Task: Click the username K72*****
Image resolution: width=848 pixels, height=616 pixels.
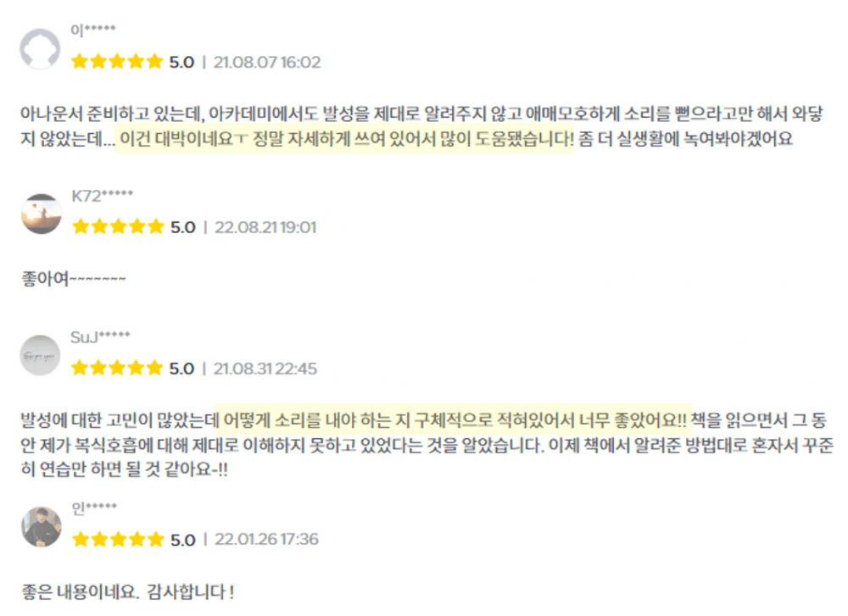Action: tap(103, 196)
